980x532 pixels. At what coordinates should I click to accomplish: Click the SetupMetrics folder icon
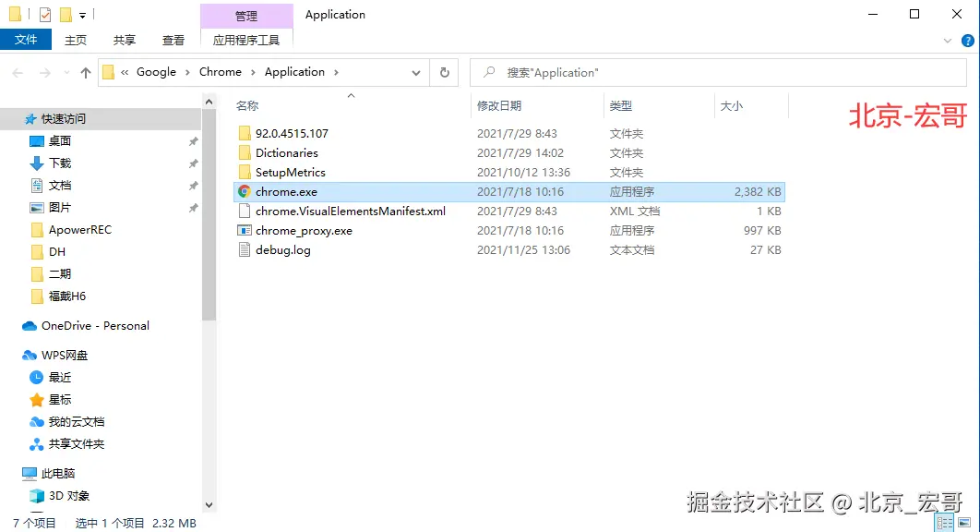(245, 172)
